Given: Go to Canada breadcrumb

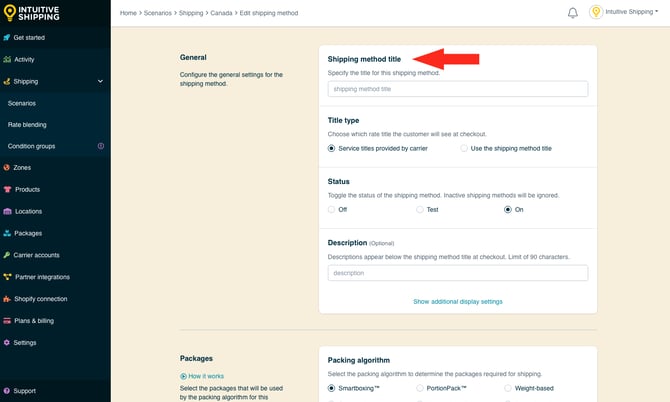Looking at the screenshot, I should pos(221,13).
